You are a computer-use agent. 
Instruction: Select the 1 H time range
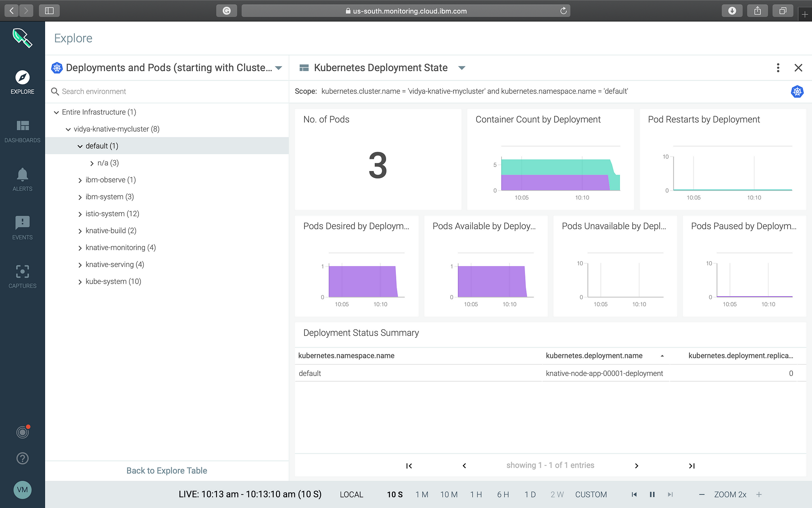pyautogui.click(x=476, y=495)
